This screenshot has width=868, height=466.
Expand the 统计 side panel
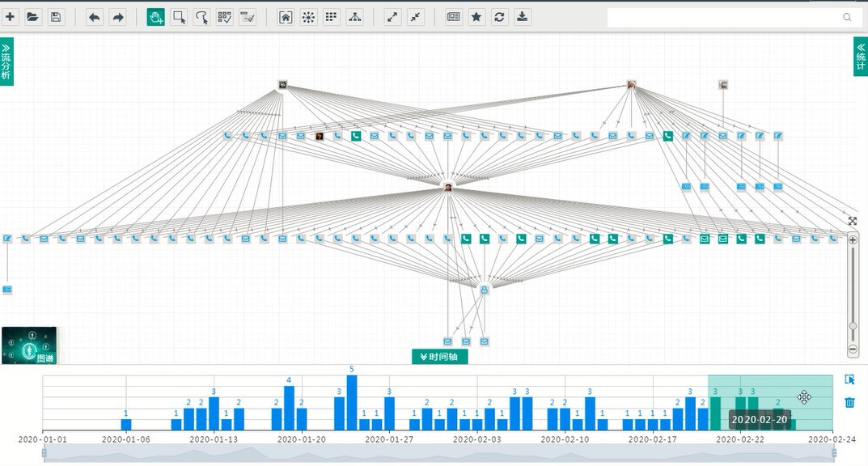861,57
